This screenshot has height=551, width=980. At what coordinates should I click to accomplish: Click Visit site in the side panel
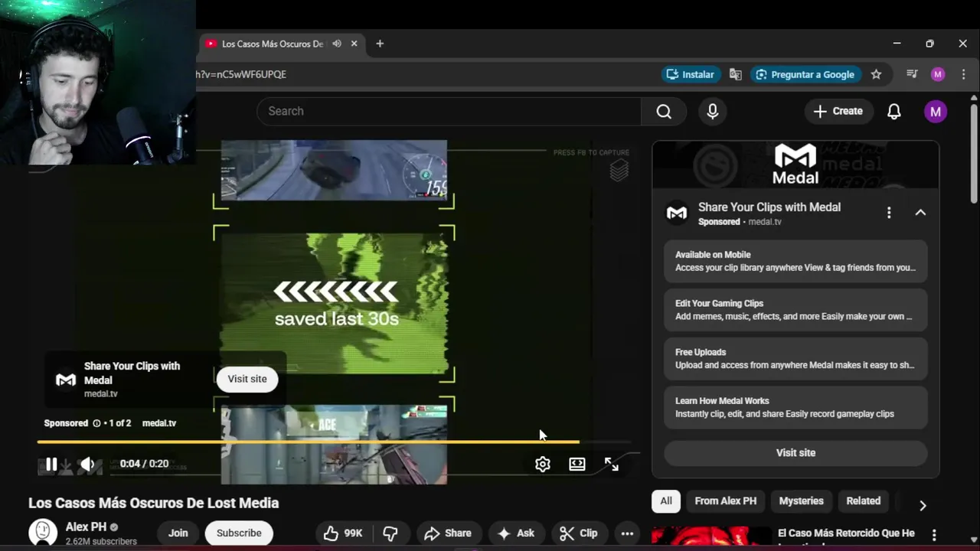tap(795, 453)
